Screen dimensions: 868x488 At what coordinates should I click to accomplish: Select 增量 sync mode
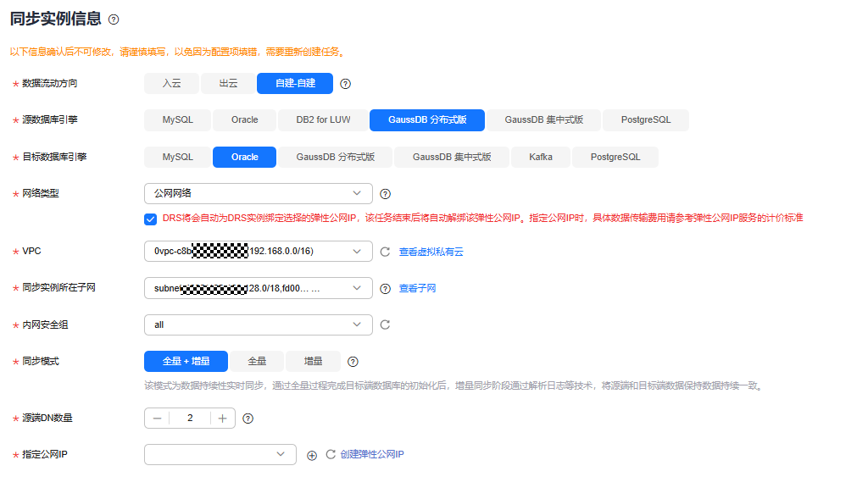312,361
